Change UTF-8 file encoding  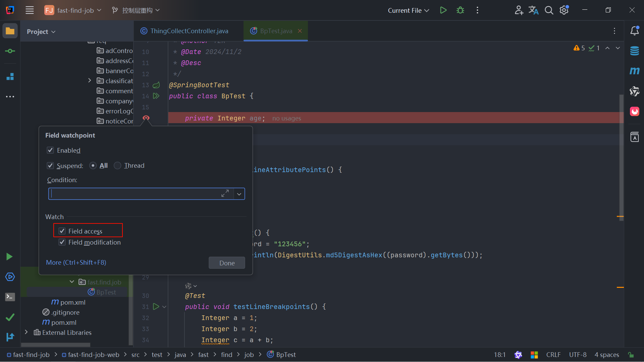click(578, 355)
